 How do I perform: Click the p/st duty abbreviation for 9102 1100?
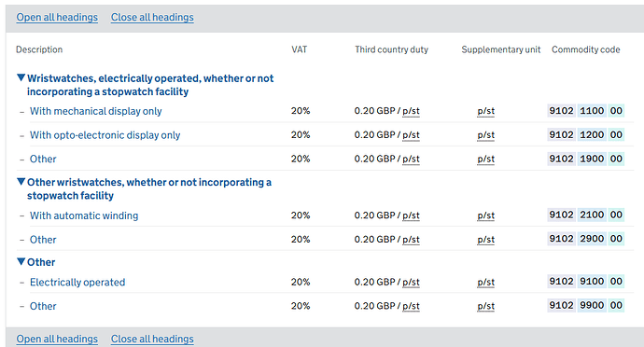[x=411, y=111]
